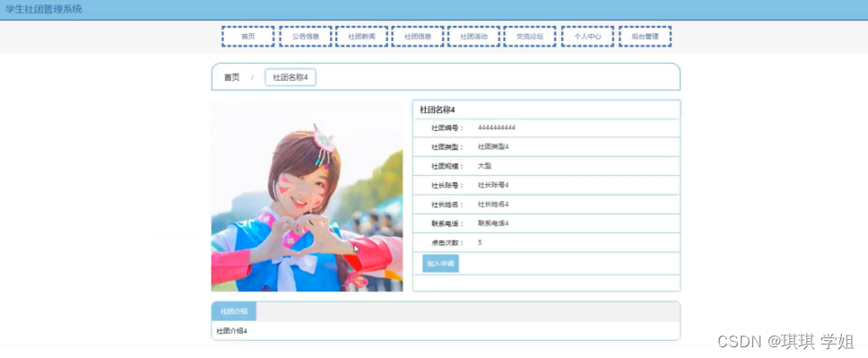Click the 社团编号 field label
The image size is (868, 358).
coord(447,128)
